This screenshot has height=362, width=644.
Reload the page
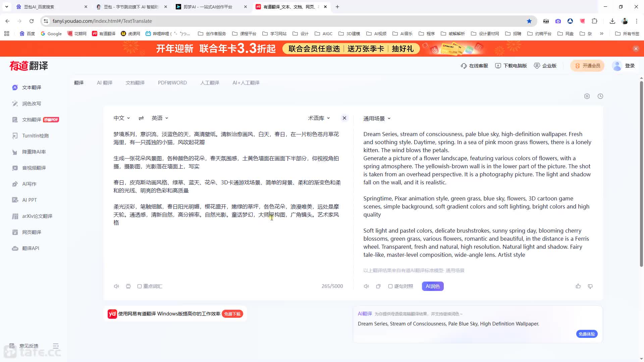coord(32,21)
